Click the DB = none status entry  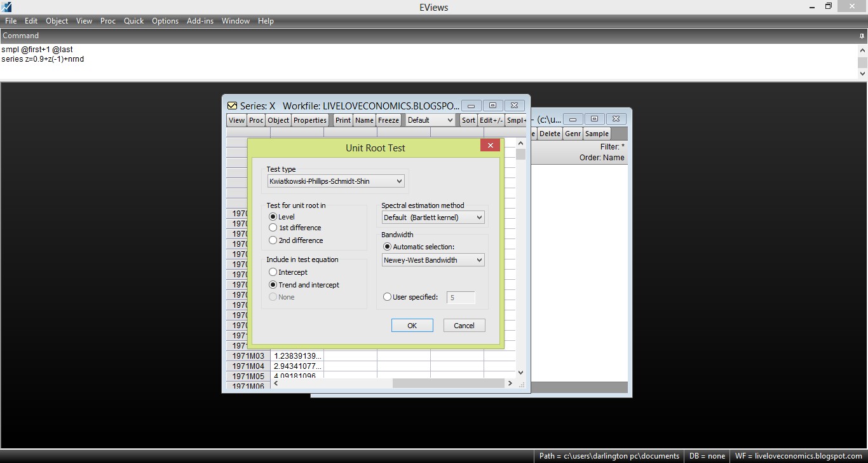(707, 456)
